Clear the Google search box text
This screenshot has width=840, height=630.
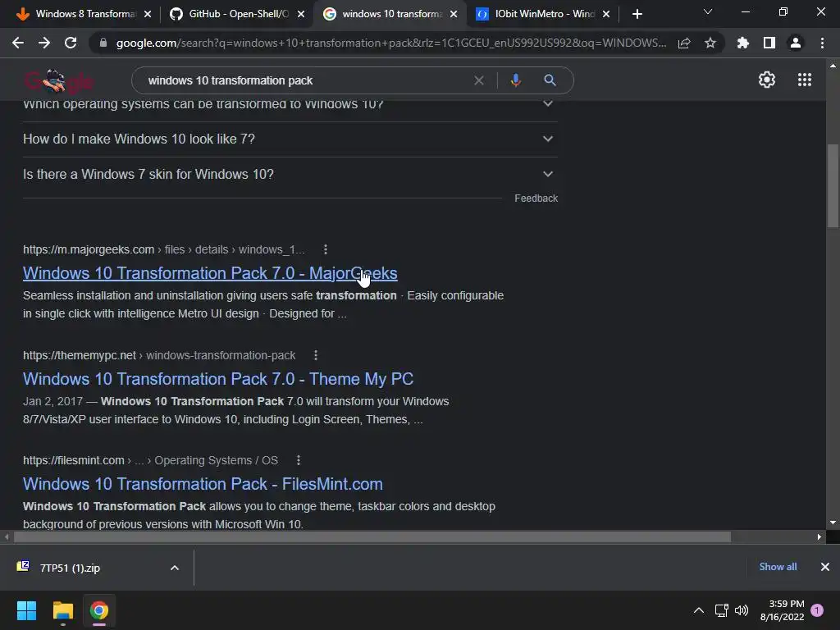479,80
